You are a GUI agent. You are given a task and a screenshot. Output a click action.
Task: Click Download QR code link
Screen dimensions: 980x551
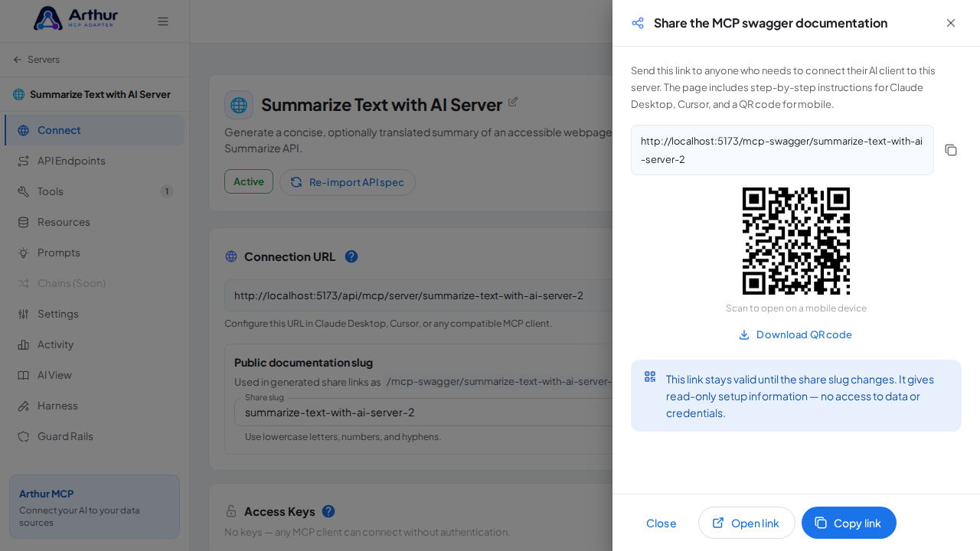(795, 334)
